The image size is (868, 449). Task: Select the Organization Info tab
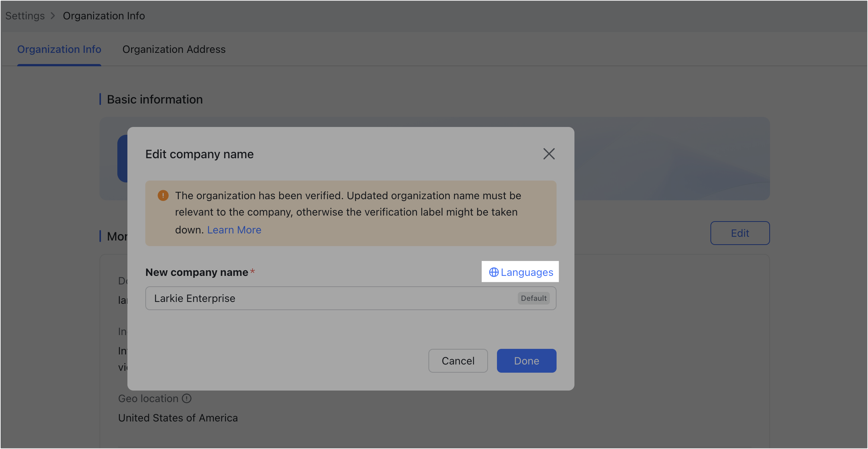pyautogui.click(x=59, y=49)
